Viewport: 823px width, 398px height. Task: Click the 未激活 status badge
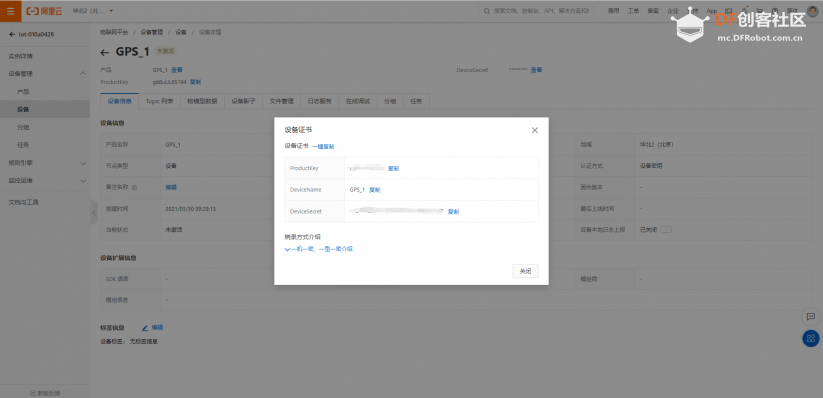[165, 51]
